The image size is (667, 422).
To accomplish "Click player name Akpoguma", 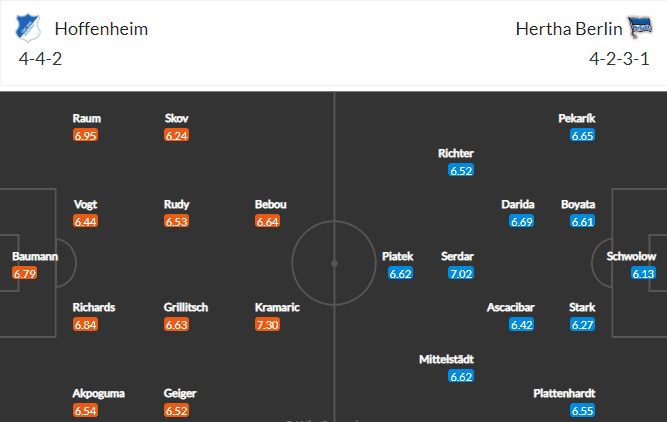I will (99, 393).
